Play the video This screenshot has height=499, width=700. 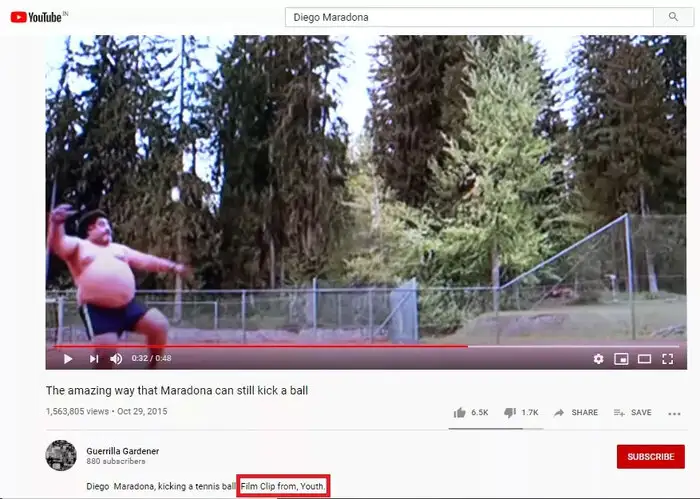pyautogui.click(x=68, y=359)
